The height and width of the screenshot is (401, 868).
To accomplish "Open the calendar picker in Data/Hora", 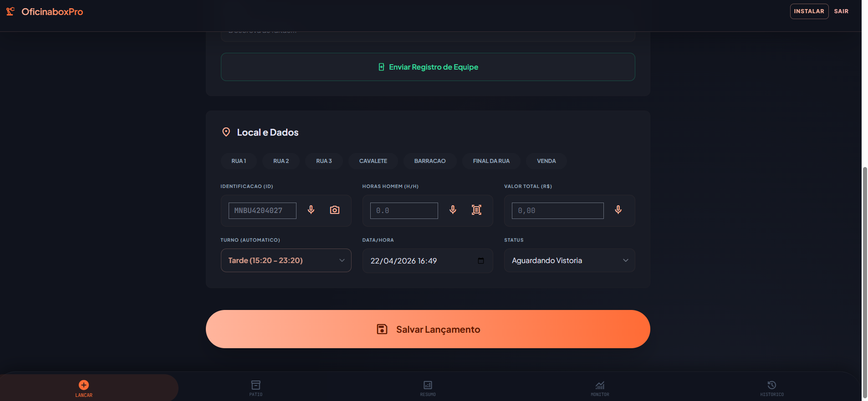I will (481, 261).
